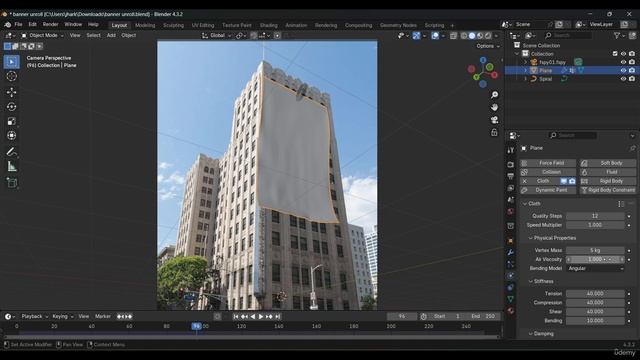
Task: Open the Tool properties tab
Action: pos(511,150)
